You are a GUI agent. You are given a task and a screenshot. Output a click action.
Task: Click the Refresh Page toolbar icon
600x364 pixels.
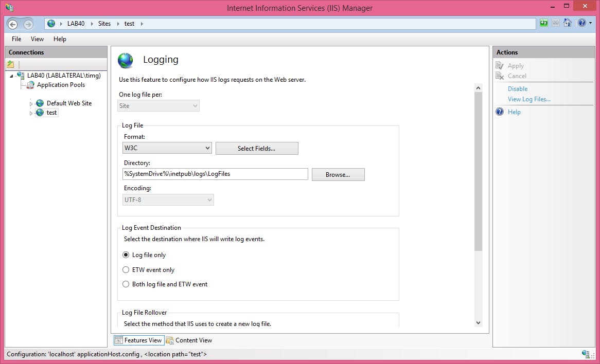pos(544,23)
